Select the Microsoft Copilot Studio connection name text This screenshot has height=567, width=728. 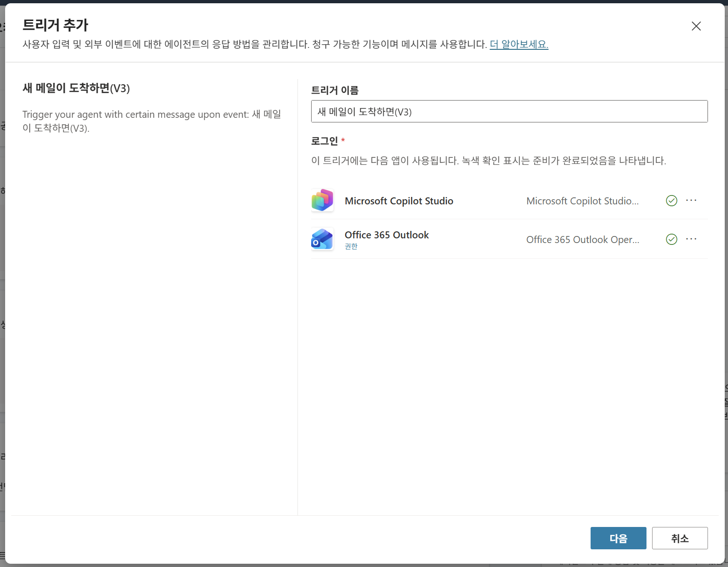click(x=582, y=201)
